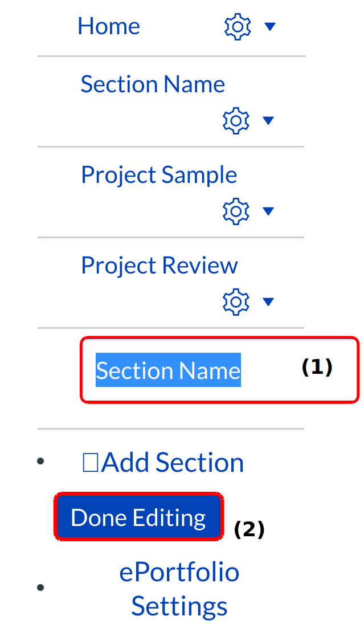
Task: Click the highlighted Section Name text field
Action: [x=168, y=371]
